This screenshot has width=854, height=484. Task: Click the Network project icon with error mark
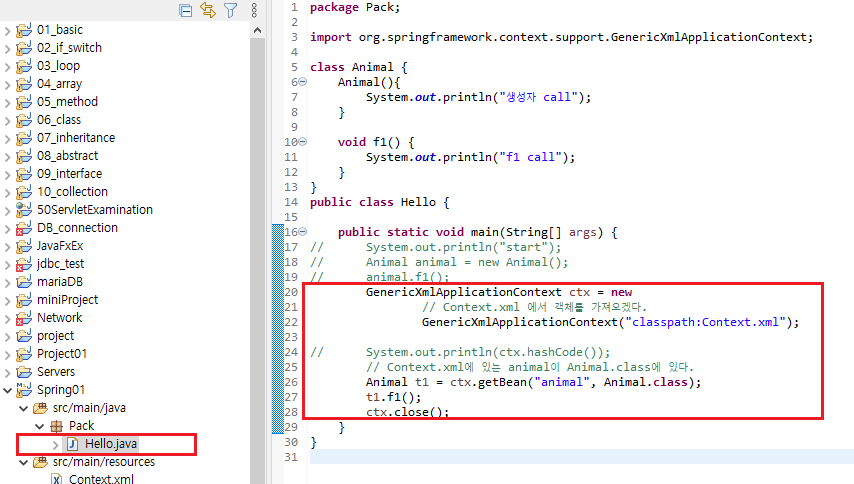tap(24, 317)
